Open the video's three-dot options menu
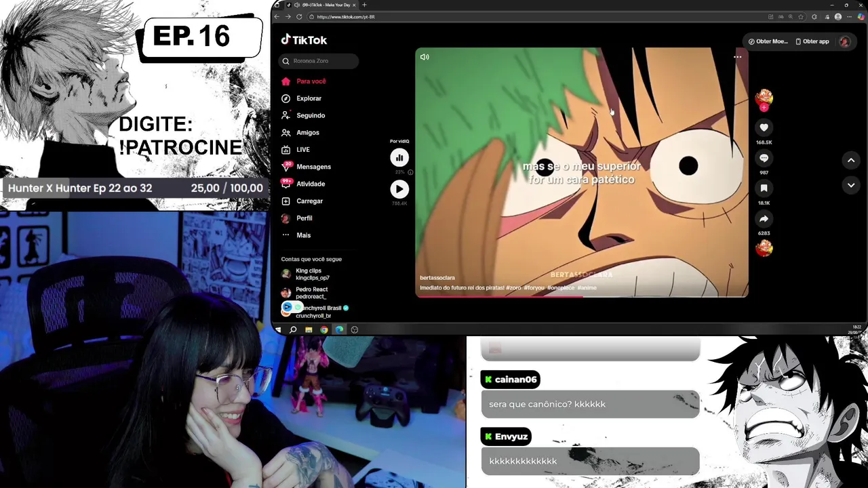The height and width of the screenshot is (488, 868). [x=737, y=57]
